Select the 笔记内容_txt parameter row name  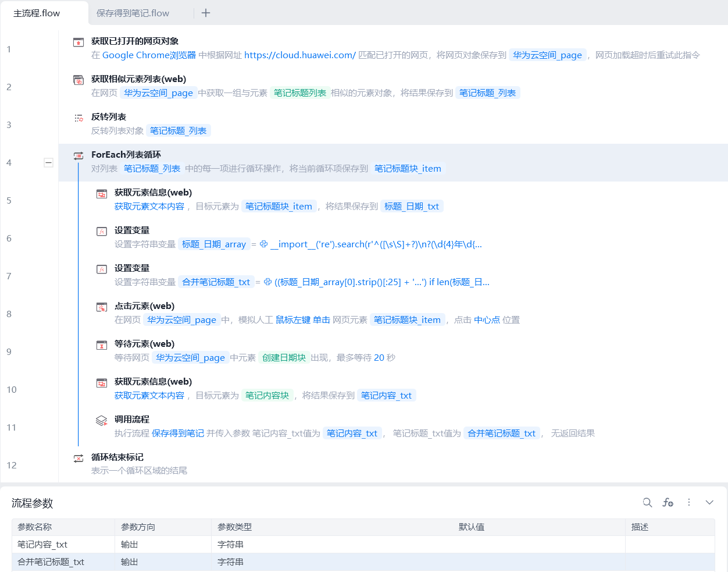pos(42,544)
